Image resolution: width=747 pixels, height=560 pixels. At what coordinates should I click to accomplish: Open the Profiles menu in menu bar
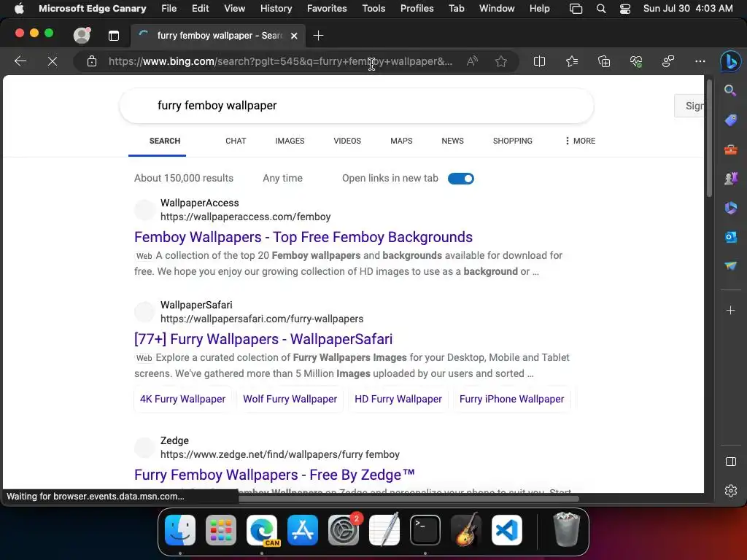tap(417, 9)
